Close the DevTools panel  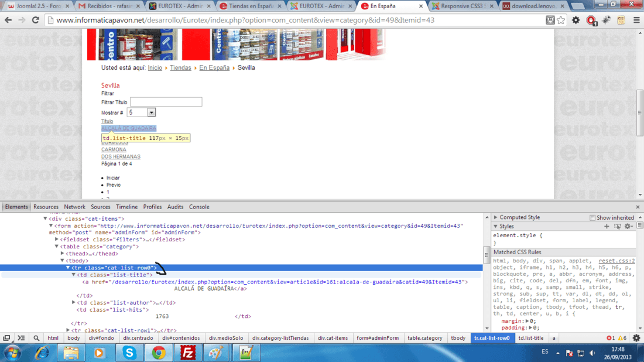[638, 207]
